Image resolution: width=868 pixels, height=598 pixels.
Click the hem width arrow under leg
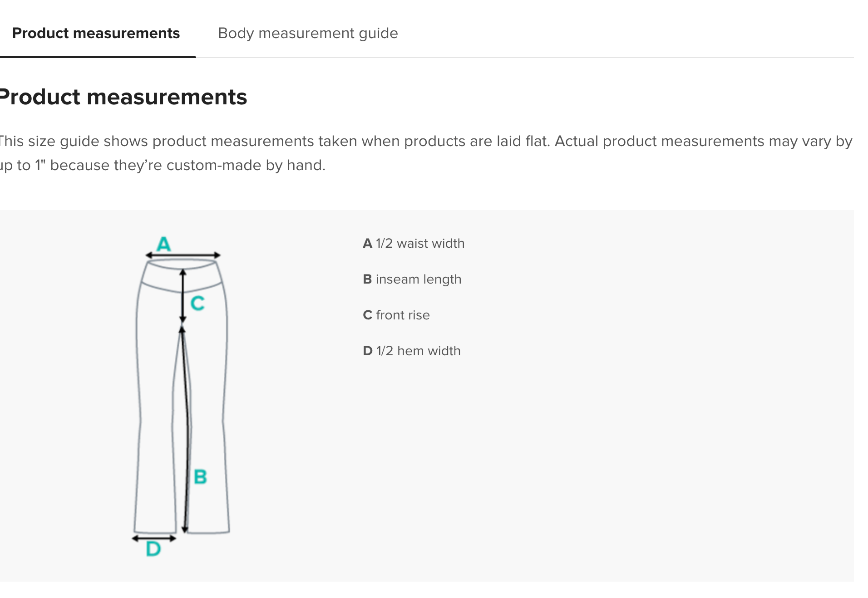pyautogui.click(x=154, y=539)
